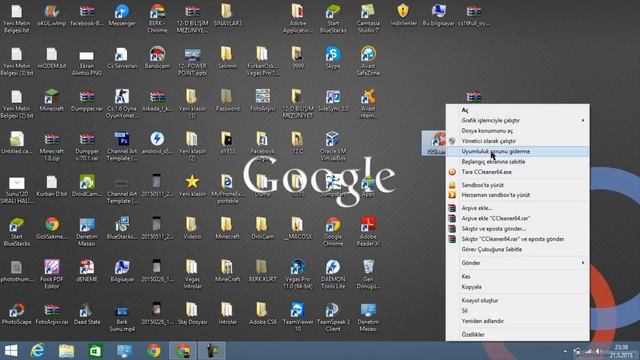Select Tara CCleaner64.exe menu item
This screenshot has height=360, width=640.
(x=518, y=172)
